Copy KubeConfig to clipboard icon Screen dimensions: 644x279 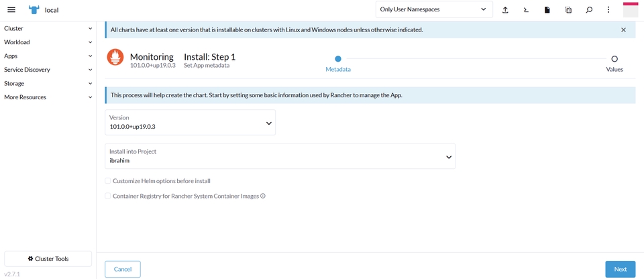pyautogui.click(x=568, y=10)
